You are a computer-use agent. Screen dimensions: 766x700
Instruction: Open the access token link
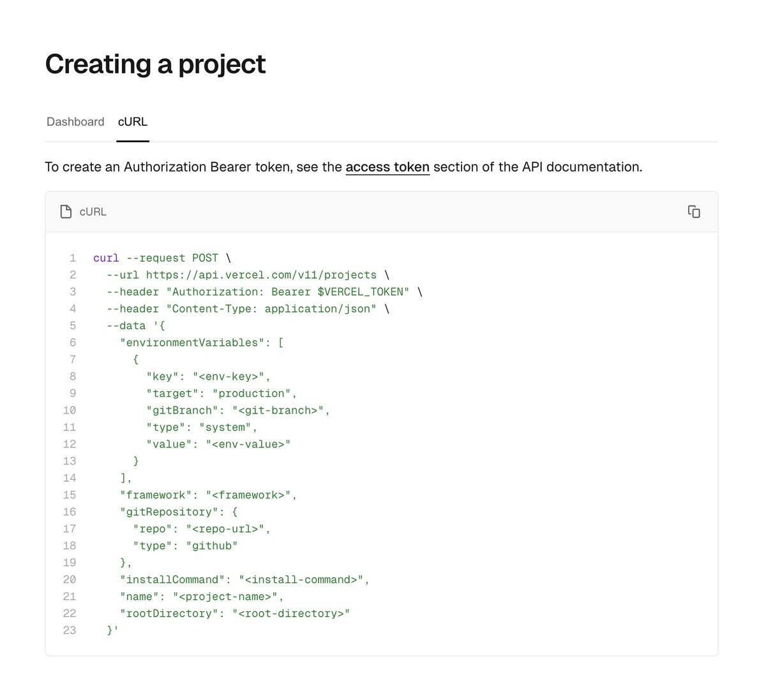[387, 167]
